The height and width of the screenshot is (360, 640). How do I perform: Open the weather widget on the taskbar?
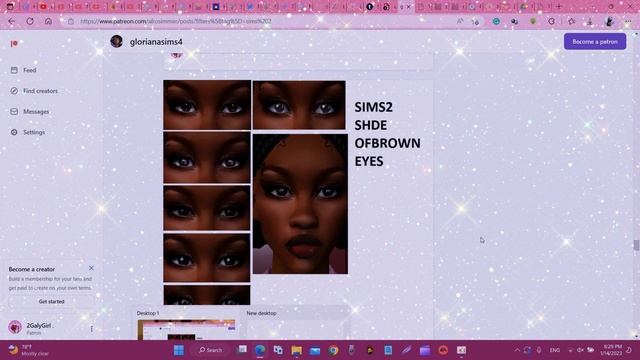[29, 350]
